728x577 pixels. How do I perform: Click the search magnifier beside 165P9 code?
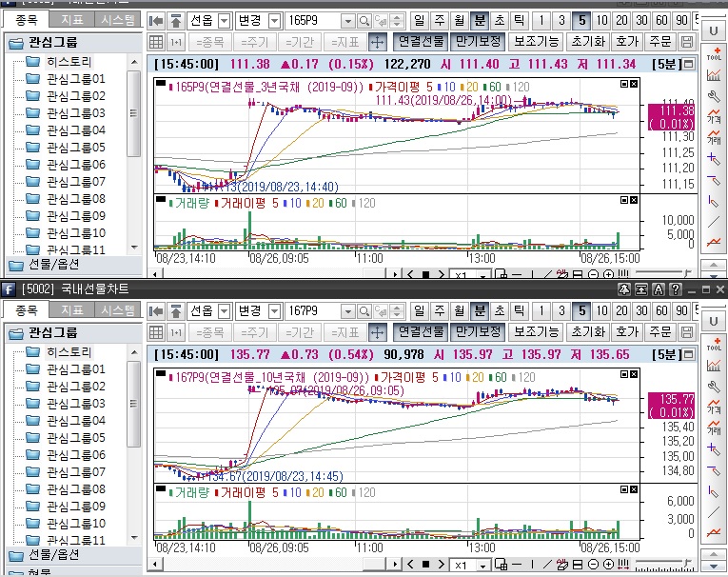pos(364,21)
